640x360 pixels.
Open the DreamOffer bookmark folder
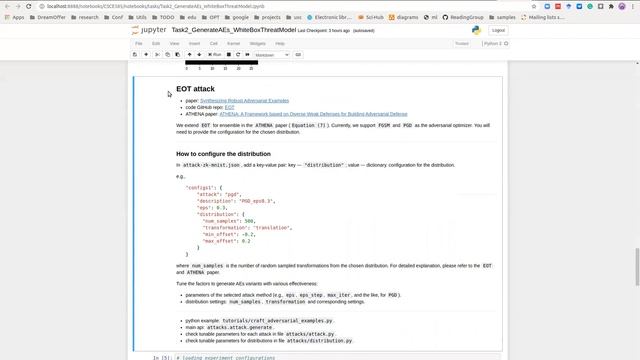pyautogui.click(x=48, y=18)
